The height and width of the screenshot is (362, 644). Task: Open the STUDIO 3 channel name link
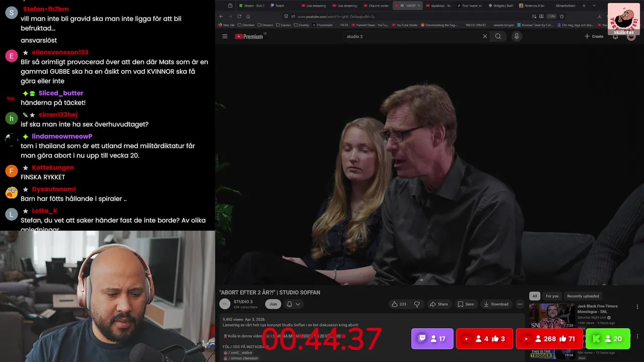(243, 302)
